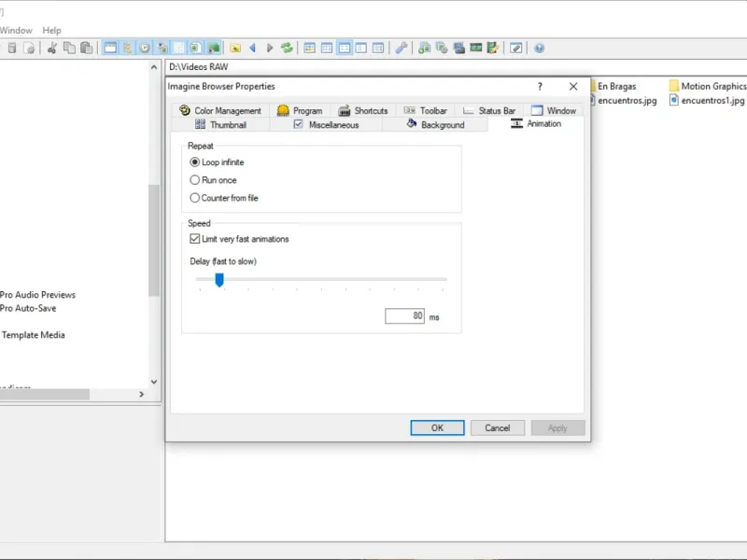This screenshot has height=560, width=747.
Task: Go up one folder with the folder icon
Action: [235, 49]
